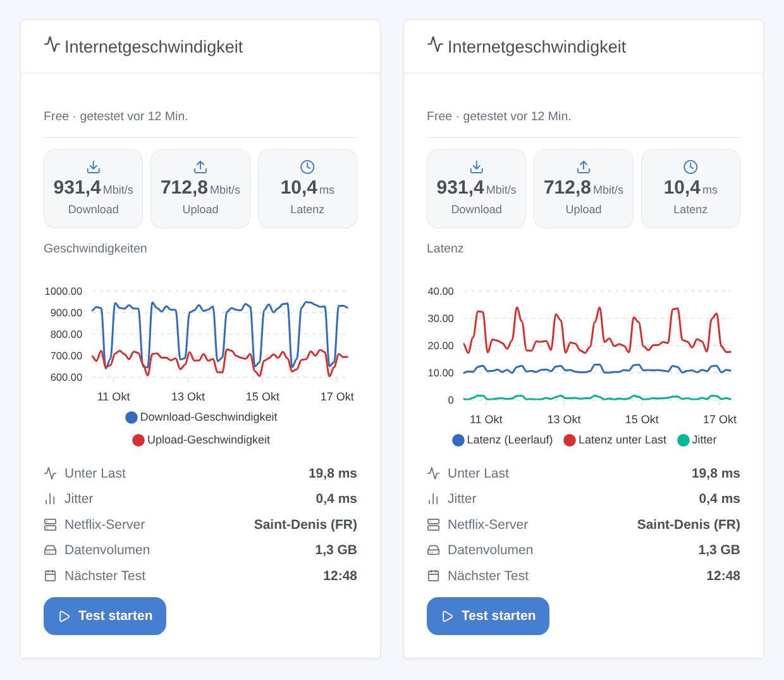
Task: Click the Latenz chart heading in the right card
Action: coord(445,249)
